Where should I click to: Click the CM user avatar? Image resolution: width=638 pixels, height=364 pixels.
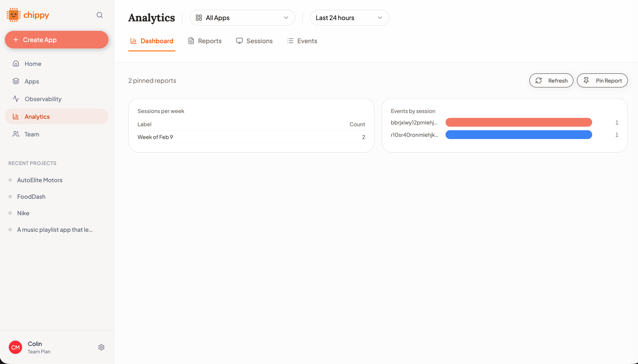point(15,347)
